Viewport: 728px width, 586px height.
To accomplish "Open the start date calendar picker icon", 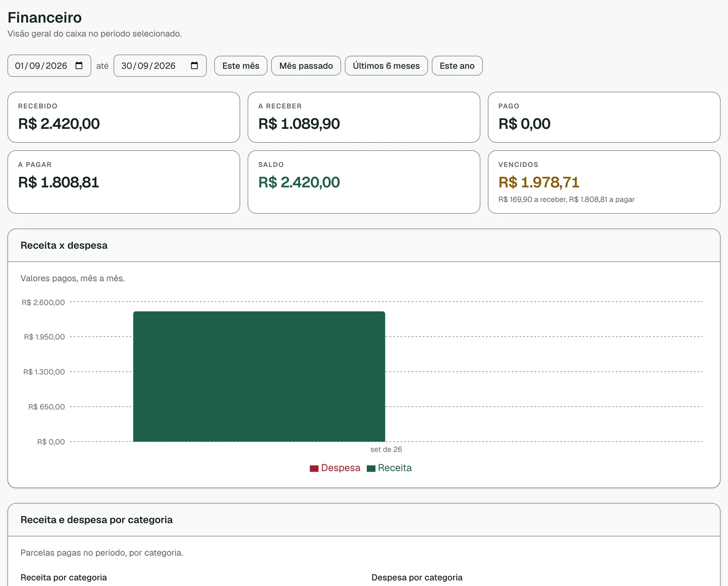I will coord(79,66).
